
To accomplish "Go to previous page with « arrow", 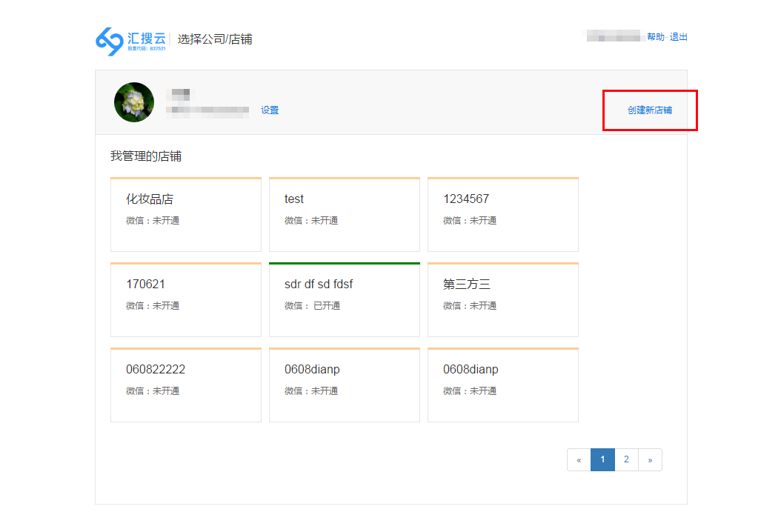I will click(x=579, y=460).
